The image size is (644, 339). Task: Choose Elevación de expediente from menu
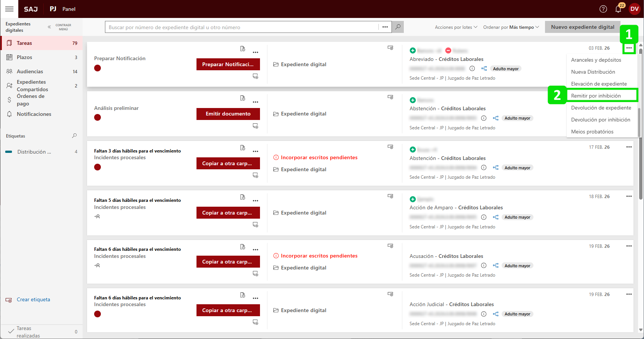click(x=599, y=84)
